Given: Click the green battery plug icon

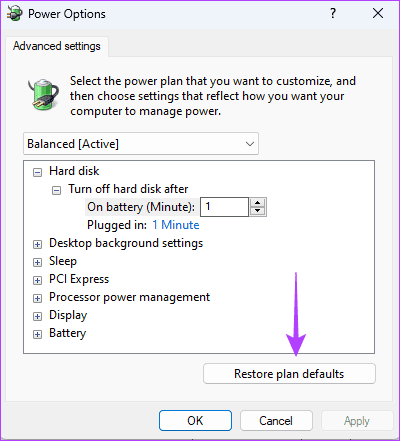Looking at the screenshot, I should 43,95.
